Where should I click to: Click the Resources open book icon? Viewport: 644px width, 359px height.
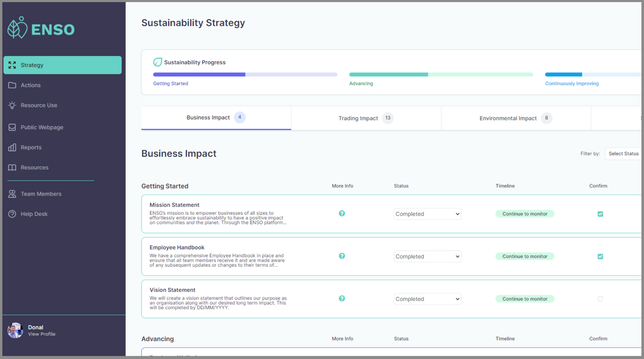12,168
